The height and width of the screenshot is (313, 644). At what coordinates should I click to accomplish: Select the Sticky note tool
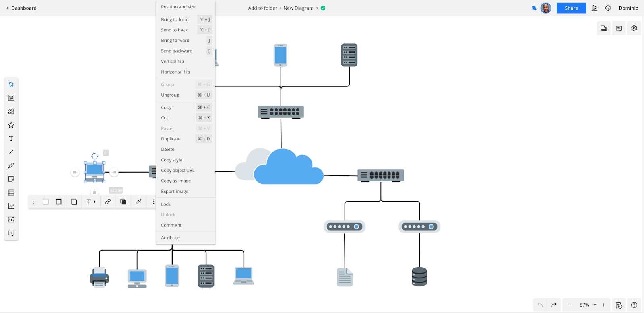coord(11,179)
